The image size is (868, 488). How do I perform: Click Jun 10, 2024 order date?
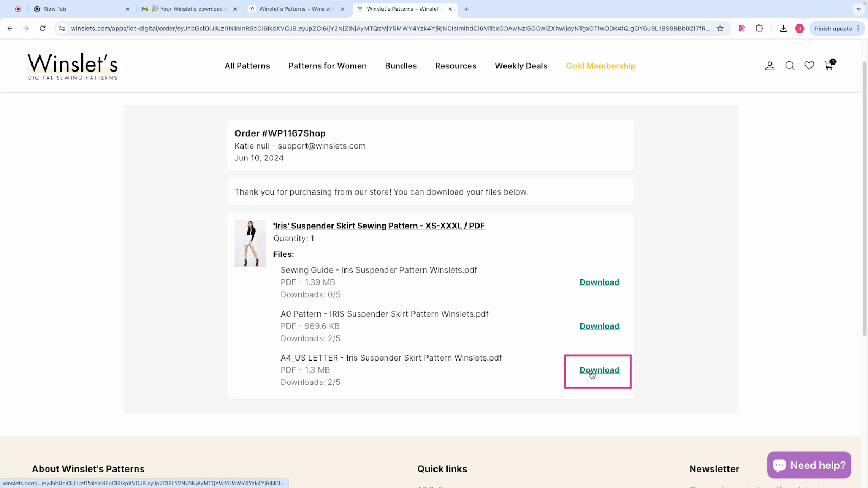(x=259, y=158)
